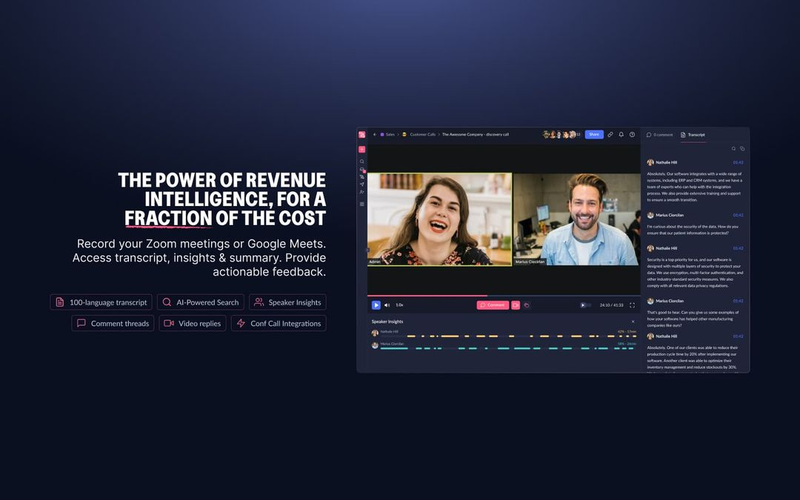Viewport: 800px width, 500px height.
Task: Switch to the Transcript tab
Action: pyautogui.click(x=693, y=135)
